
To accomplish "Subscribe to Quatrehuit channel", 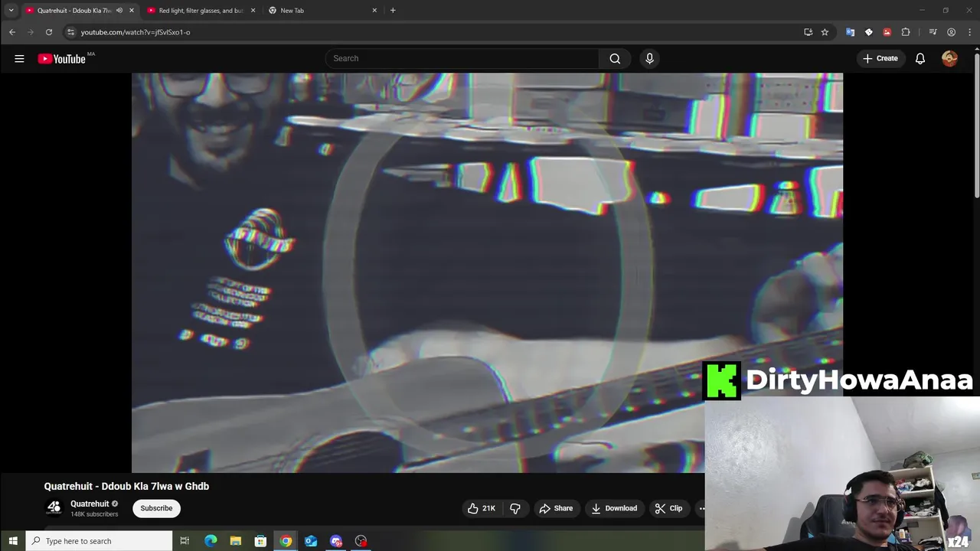I will 156,508.
